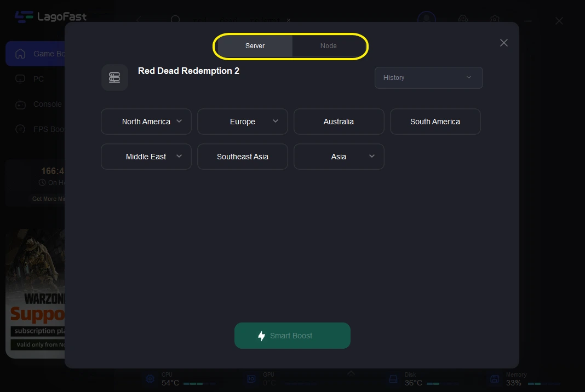Expand the Middle East region list

(146, 157)
